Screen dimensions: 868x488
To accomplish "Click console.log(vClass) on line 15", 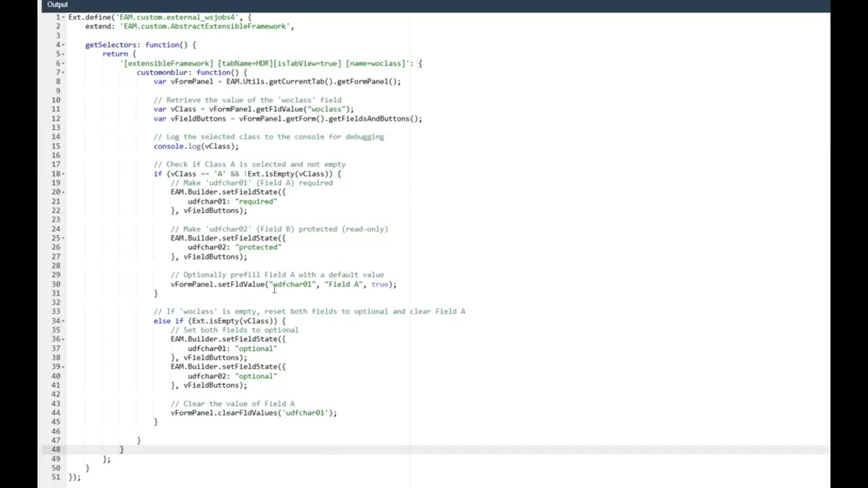I will (194, 146).
